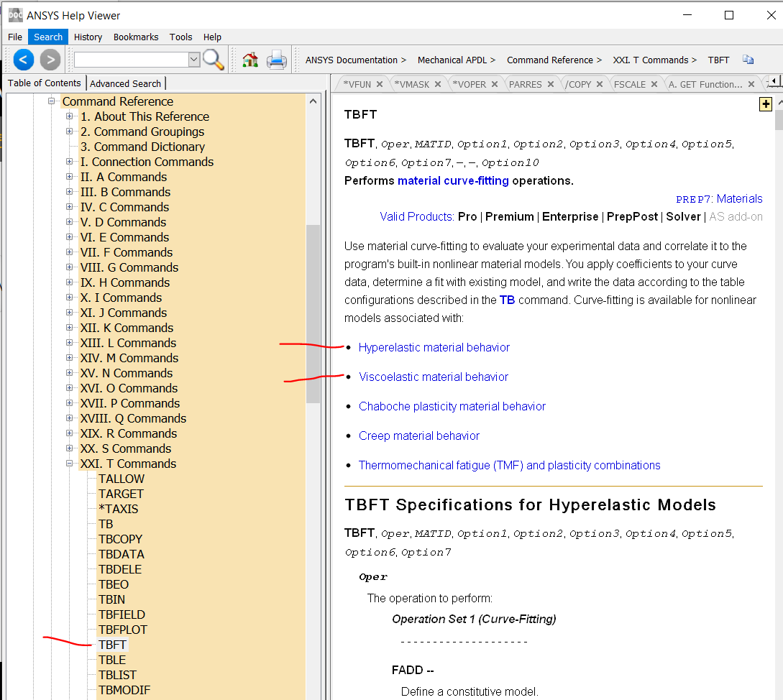Image resolution: width=783 pixels, height=700 pixels.
Task: Click the gray forward navigation arrow
Action: coord(50,60)
